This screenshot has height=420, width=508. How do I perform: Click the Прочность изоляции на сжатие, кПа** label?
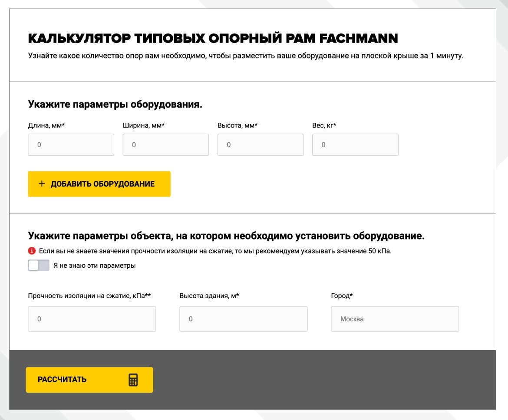click(89, 295)
